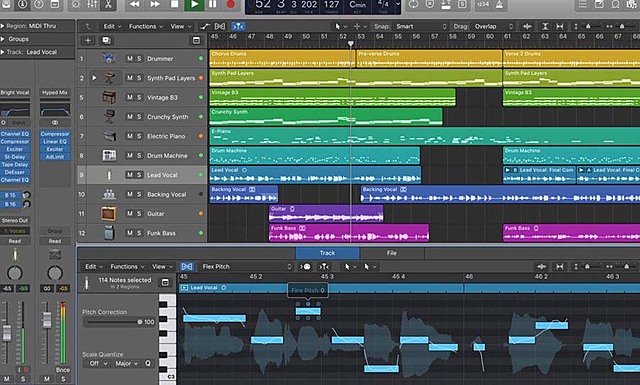Screen dimensions: 640x385
Task: Expand Synth Pad Layers track stack
Action: (94, 78)
